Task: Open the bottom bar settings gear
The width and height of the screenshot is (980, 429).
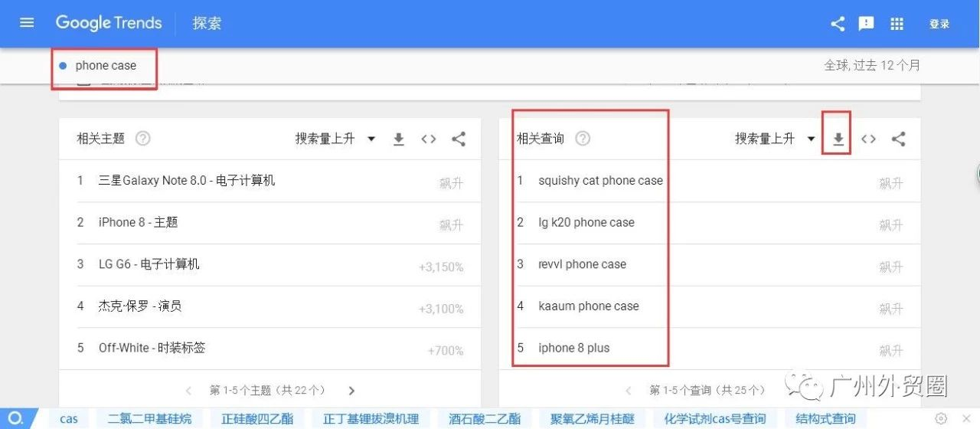Action: pyautogui.click(x=941, y=418)
